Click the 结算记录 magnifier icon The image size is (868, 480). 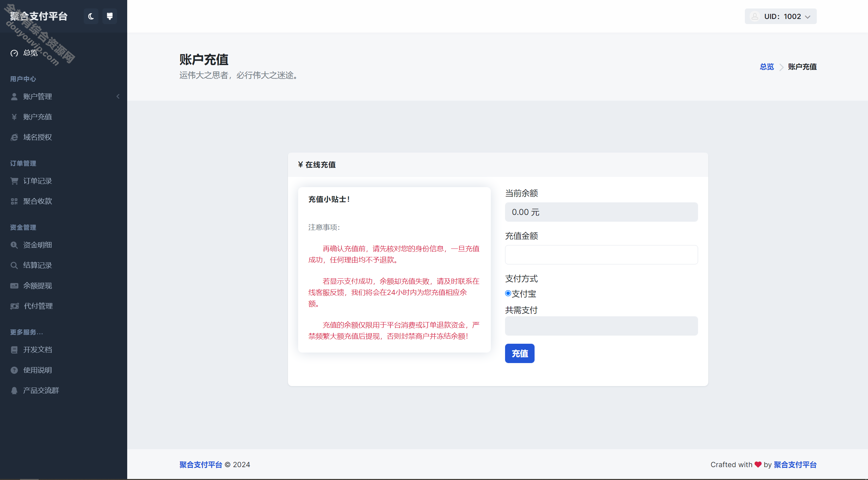tap(14, 265)
